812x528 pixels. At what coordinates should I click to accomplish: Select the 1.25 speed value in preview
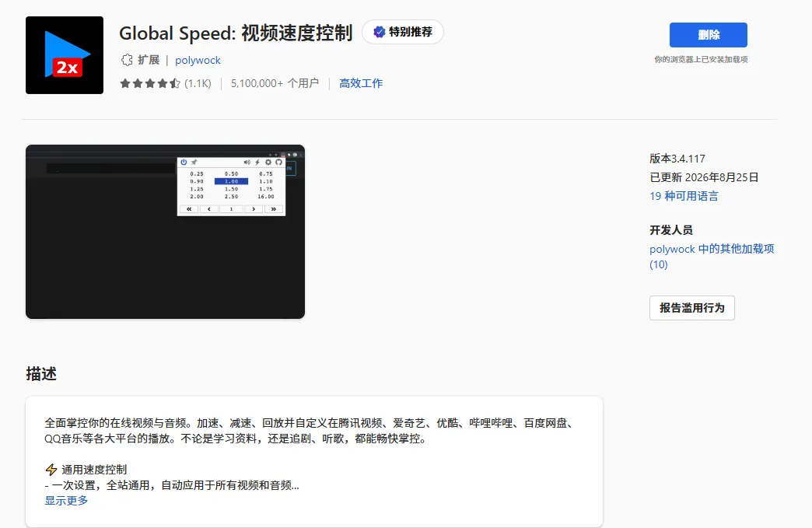point(197,189)
